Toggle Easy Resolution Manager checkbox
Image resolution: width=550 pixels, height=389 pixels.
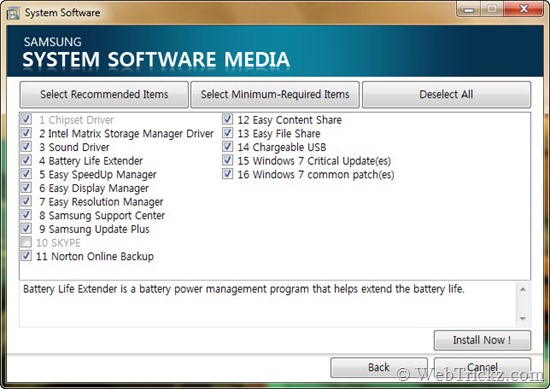coord(26,201)
